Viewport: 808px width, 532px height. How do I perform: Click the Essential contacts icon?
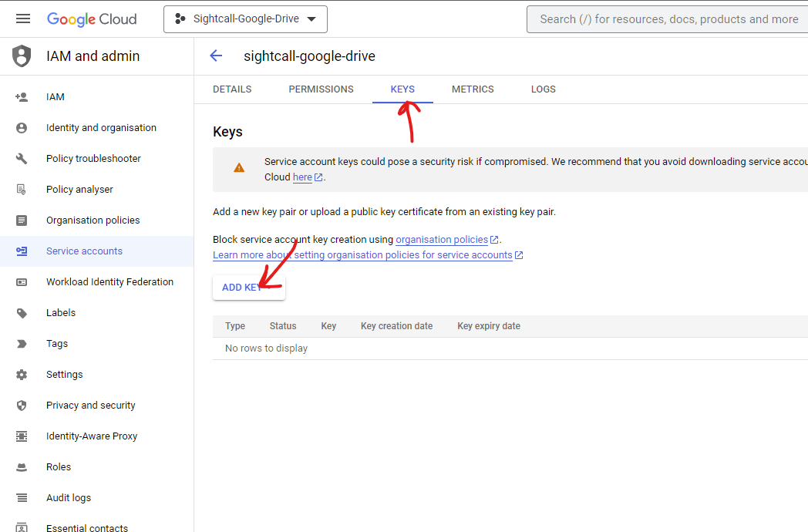pyautogui.click(x=22, y=527)
